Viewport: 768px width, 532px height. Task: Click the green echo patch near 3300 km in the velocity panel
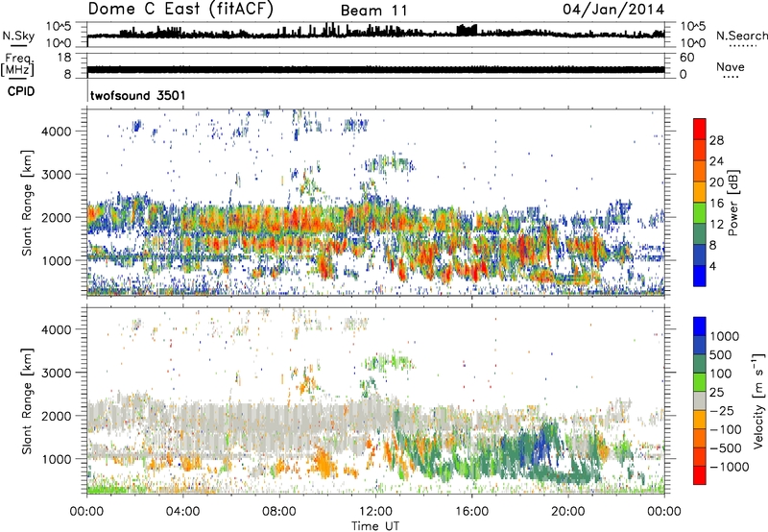click(x=389, y=363)
